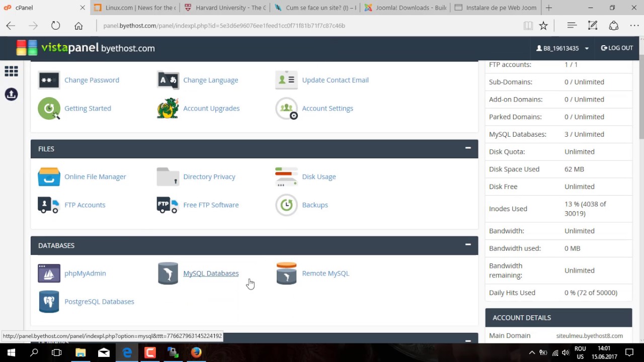Click the Backups icon

tap(286, 205)
